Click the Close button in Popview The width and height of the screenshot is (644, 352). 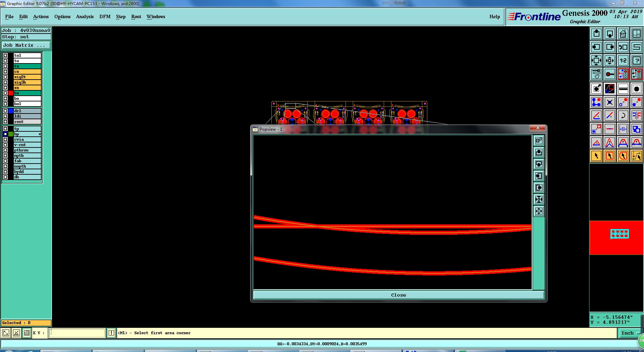(398, 295)
